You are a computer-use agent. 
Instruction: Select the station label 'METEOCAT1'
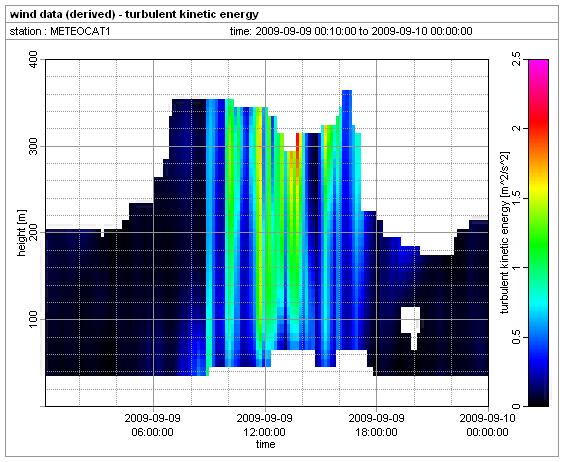(x=80, y=31)
